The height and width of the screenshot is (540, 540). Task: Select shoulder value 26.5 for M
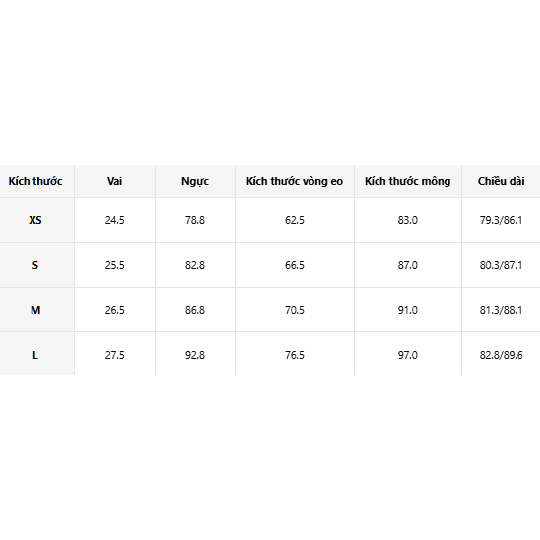tap(115, 310)
